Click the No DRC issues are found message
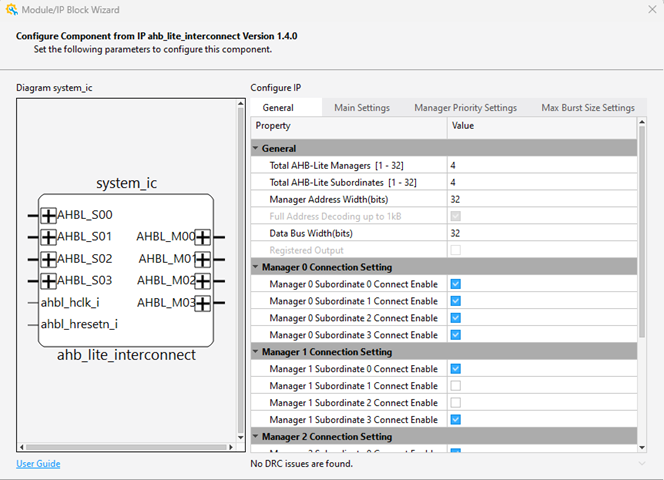 (302, 463)
